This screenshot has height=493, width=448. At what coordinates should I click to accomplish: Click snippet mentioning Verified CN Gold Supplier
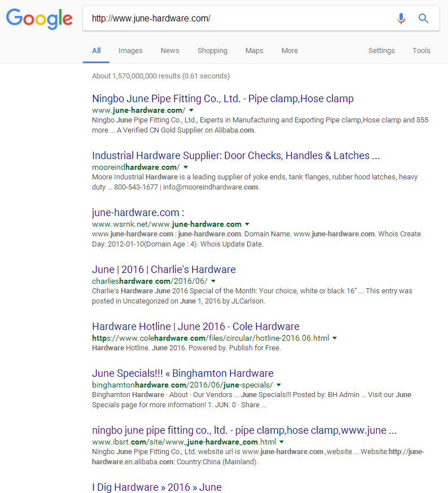click(260, 125)
